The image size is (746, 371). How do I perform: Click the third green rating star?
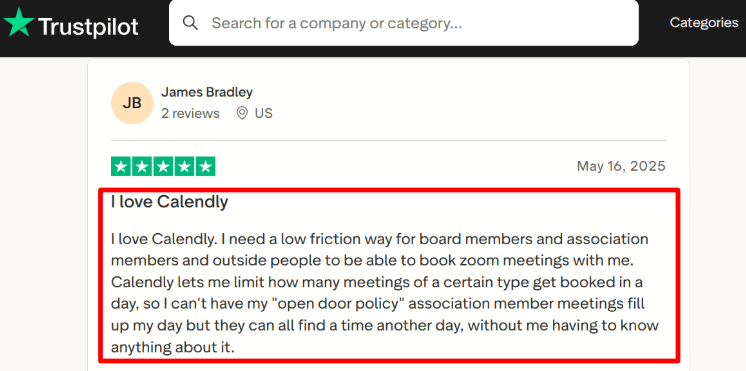coord(163,166)
